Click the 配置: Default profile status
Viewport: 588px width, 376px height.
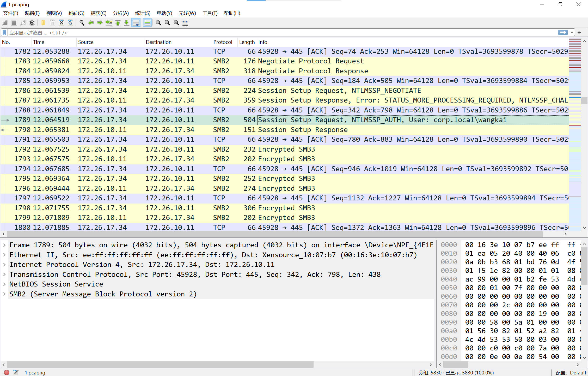571,373
